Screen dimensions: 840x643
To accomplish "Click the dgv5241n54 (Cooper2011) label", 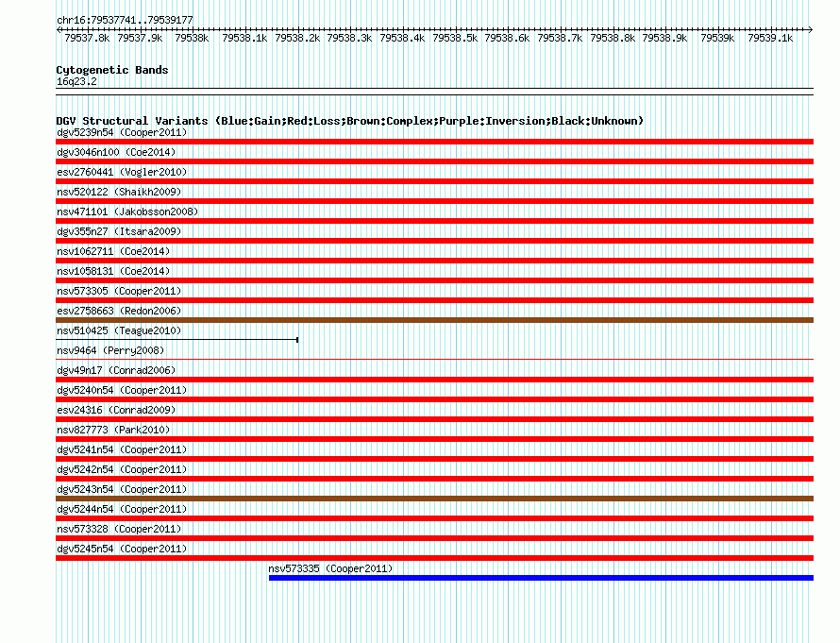I will 122,449.
